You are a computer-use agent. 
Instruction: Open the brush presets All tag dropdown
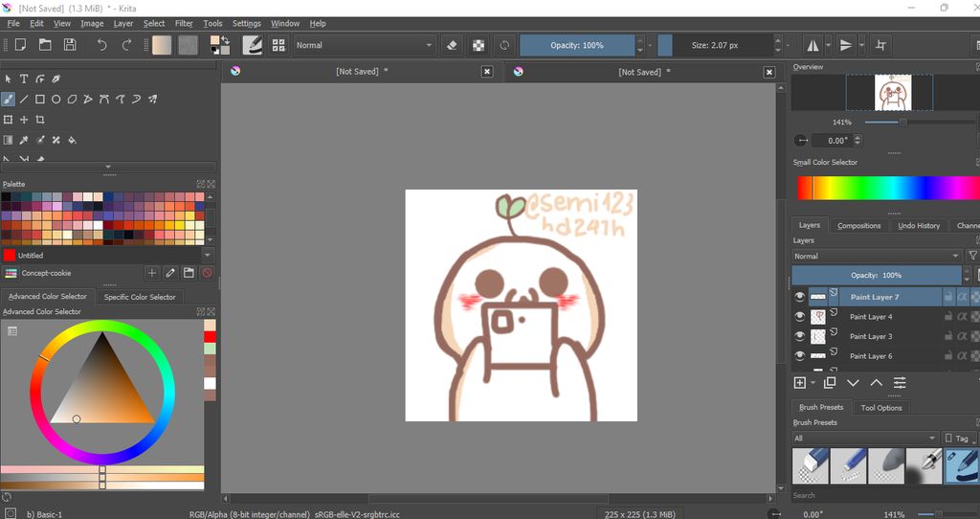point(865,439)
